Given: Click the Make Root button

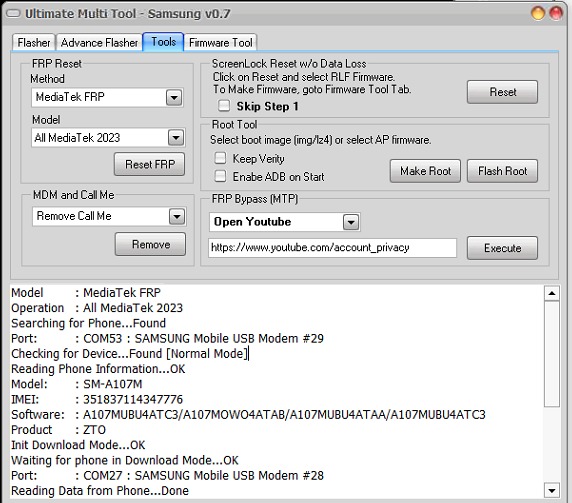Looking at the screenshot, I should [425, 171].
